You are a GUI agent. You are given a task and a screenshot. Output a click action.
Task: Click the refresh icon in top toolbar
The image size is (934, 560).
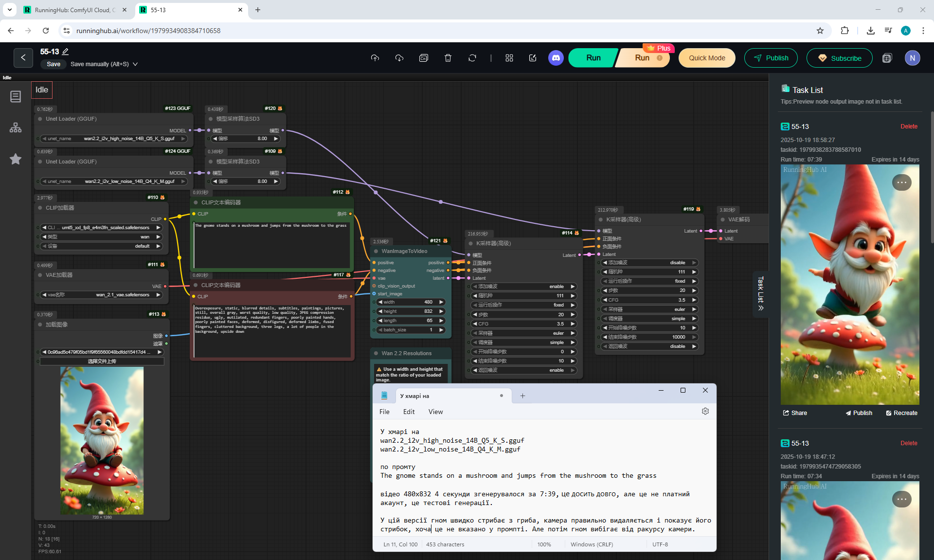coord(472,58)
